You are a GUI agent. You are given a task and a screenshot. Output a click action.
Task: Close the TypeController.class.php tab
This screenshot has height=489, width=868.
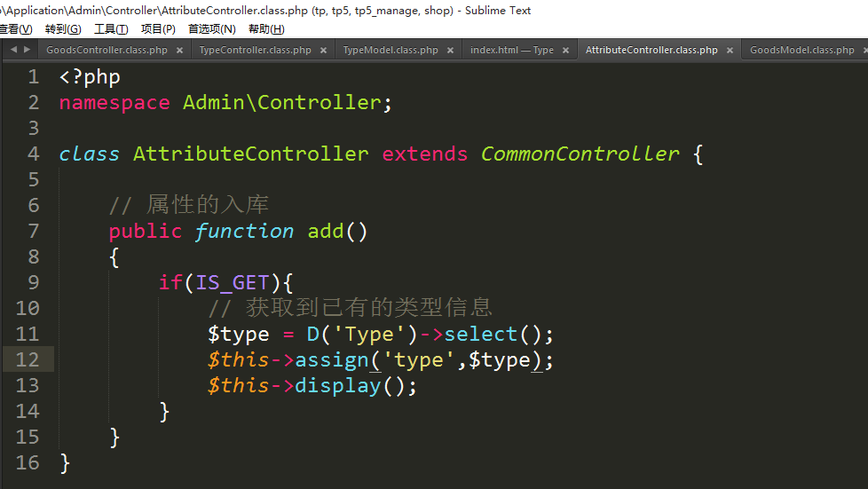tap(323, 51)
